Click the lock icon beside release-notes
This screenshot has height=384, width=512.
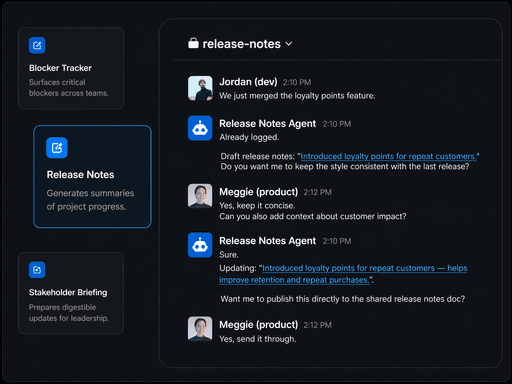[x=193, y=43]
